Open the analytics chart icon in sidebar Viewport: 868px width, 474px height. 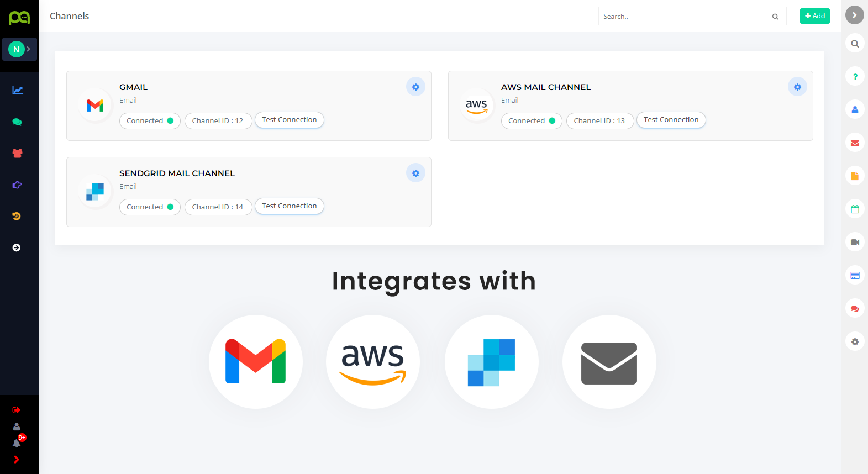[18, 90]
